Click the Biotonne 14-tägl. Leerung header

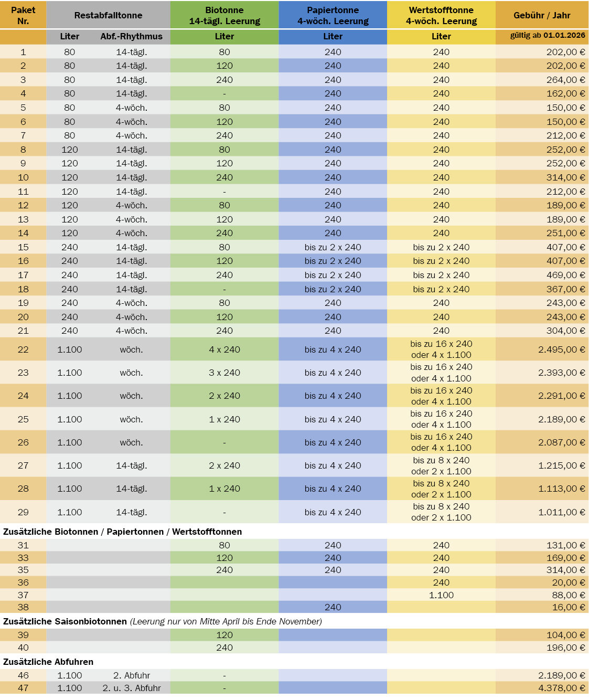(x=224, y=15)
